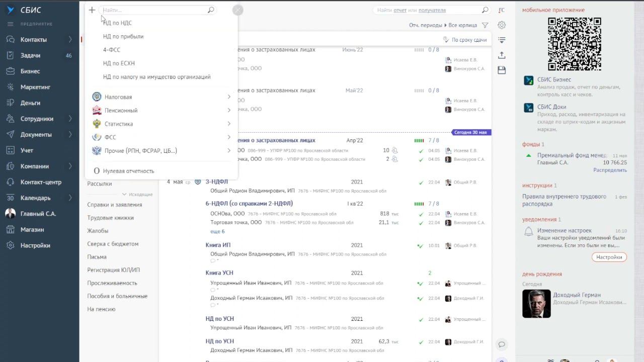Screen dimensions: 644x362
Task: Click the list filter lines icon in right toolbar
Action: [x=502, y=40]
